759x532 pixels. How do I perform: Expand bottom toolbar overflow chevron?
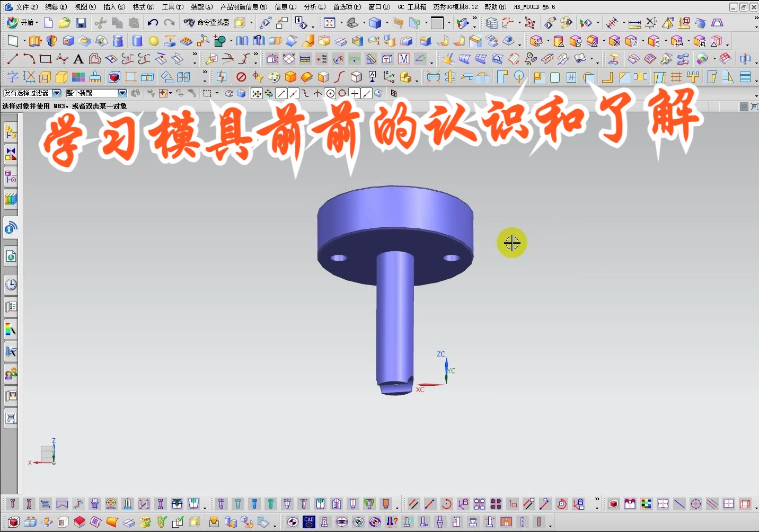pyautogui.click(x=597, y=500)
